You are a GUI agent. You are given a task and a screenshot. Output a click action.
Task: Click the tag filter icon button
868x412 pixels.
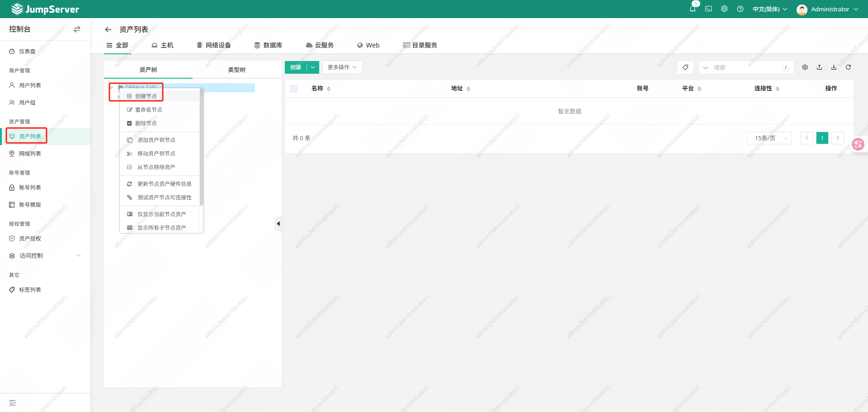coord(685,67)
